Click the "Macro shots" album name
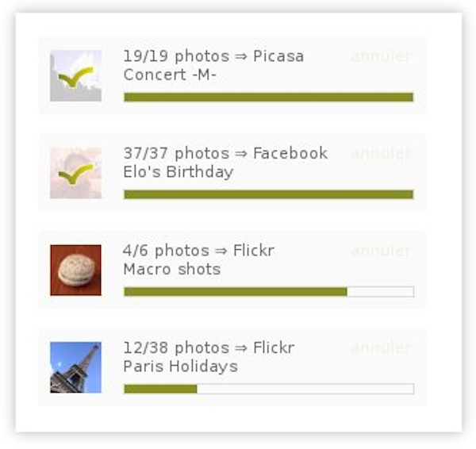Image resolution: width=476 pixels, height=449 pixels. [x=171, y=269]
